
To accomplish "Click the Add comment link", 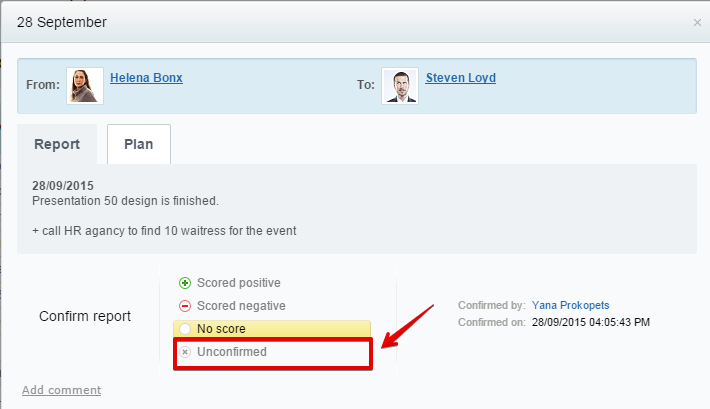I will click(x=62, y=390).
